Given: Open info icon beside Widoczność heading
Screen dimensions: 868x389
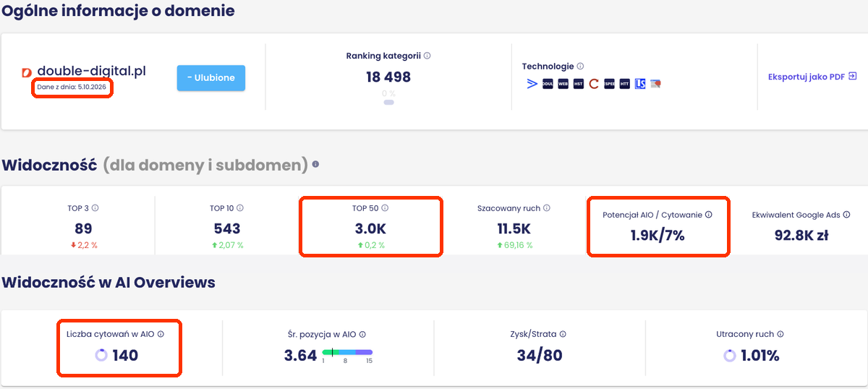Looking at the screenshot, I should [x=315, y=165].
